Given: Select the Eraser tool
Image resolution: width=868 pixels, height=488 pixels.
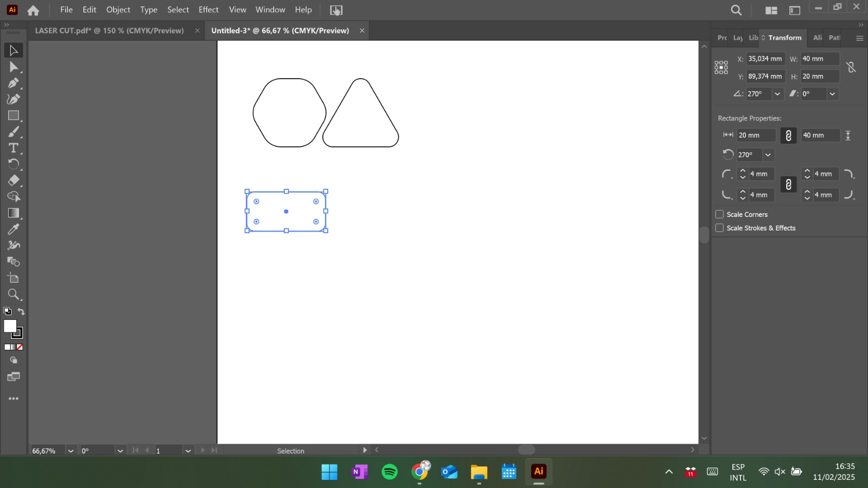Looking at the screenshot, I should point(14,181).
